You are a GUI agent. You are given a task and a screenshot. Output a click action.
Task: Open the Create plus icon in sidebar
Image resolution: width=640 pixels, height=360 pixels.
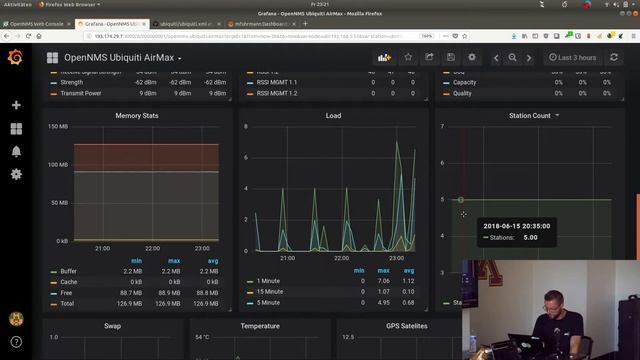coord(16,105)
